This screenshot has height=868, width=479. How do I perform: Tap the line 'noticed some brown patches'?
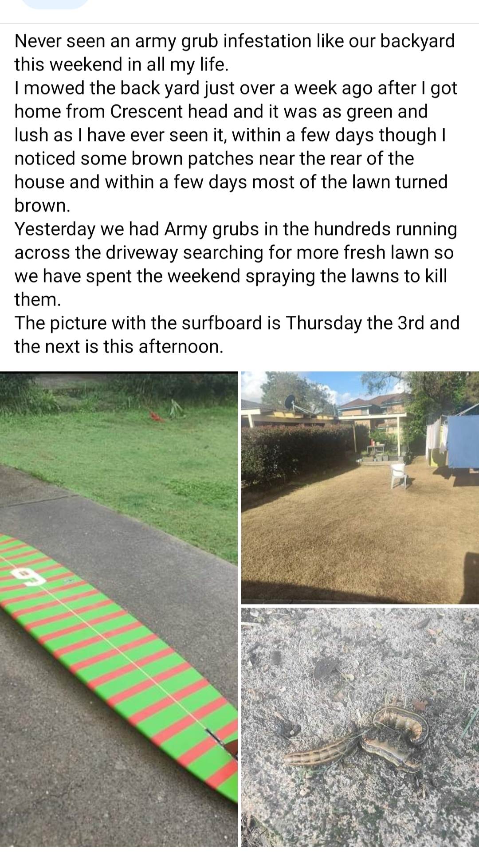[214, 158]
